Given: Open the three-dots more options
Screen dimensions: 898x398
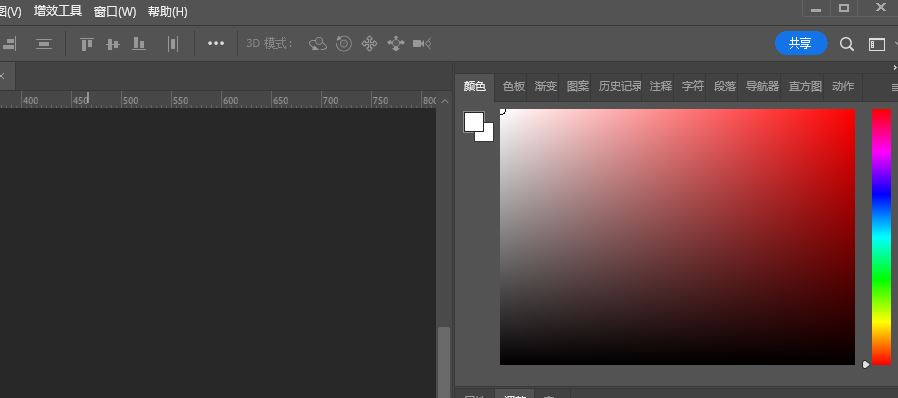Looking at the screenshot, I should coord(216,44).
